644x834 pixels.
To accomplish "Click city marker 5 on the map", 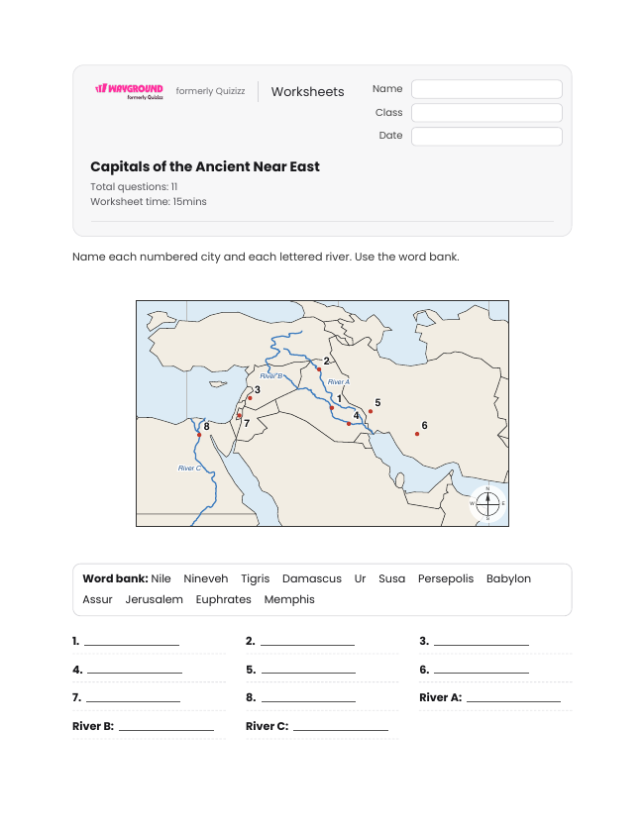I will [x=371, y=411].
